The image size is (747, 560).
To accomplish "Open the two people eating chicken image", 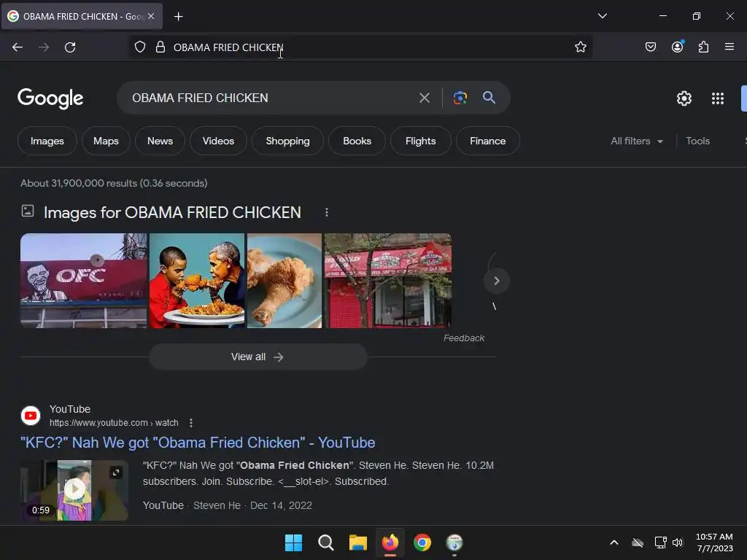I will 197,281.
